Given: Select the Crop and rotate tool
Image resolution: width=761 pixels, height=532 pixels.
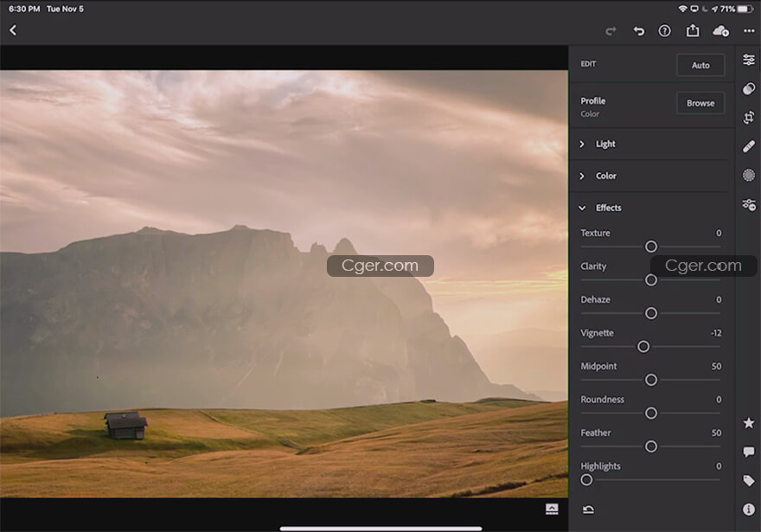Looking at the screenshot, I should (x=749, y=118).
